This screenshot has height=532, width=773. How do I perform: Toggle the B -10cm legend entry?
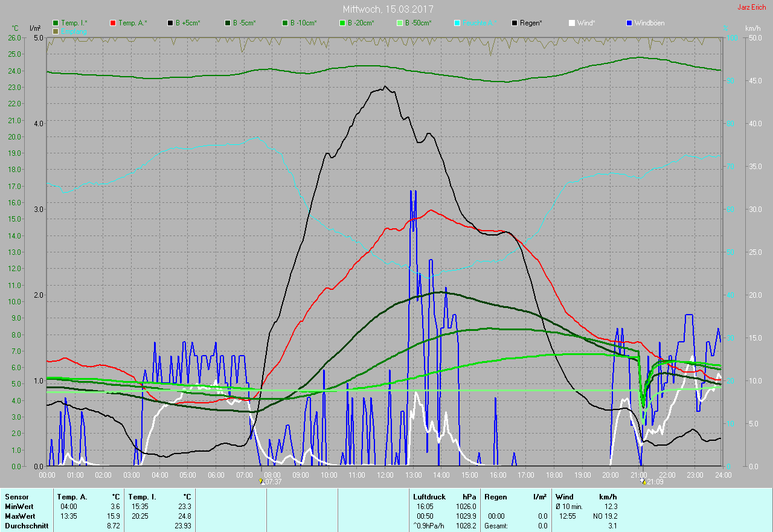(x=303, y=23)
